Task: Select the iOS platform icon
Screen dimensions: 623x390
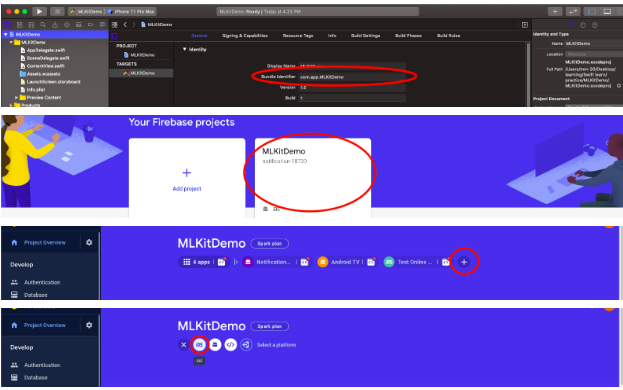Action: click(199, 345)
